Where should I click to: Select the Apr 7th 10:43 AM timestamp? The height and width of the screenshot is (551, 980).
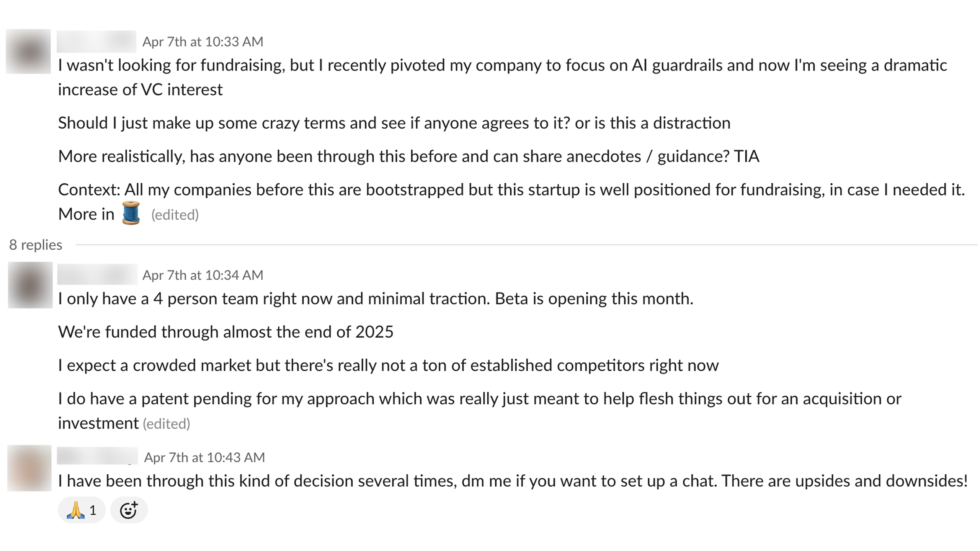pyautogui.click(x=204, y=457)
